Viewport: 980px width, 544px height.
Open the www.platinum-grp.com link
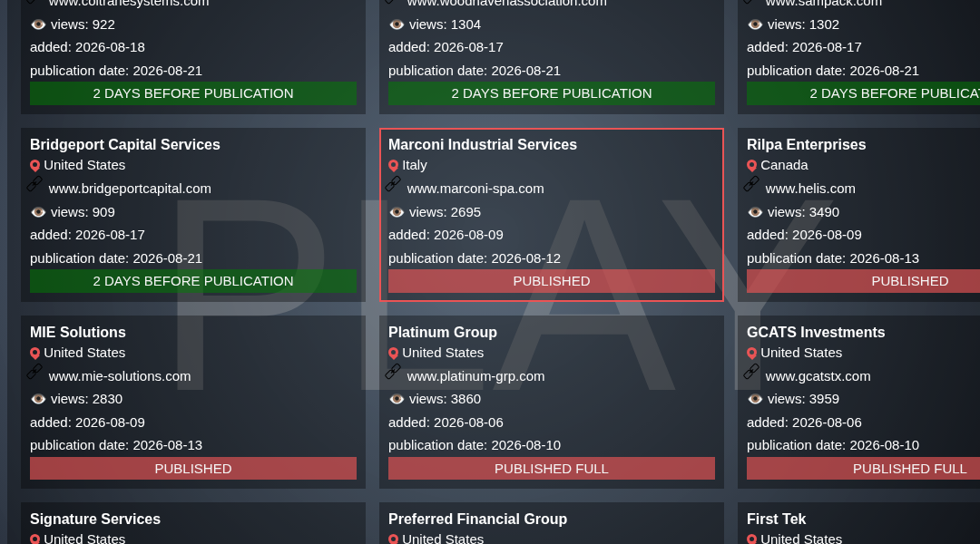click(475, 376)
